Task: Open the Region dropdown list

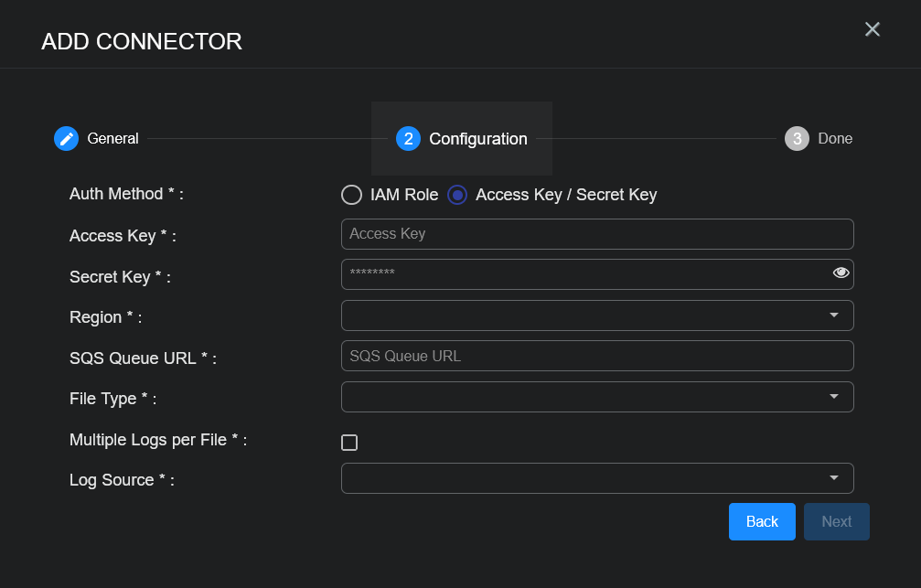Action: [585, 315]
